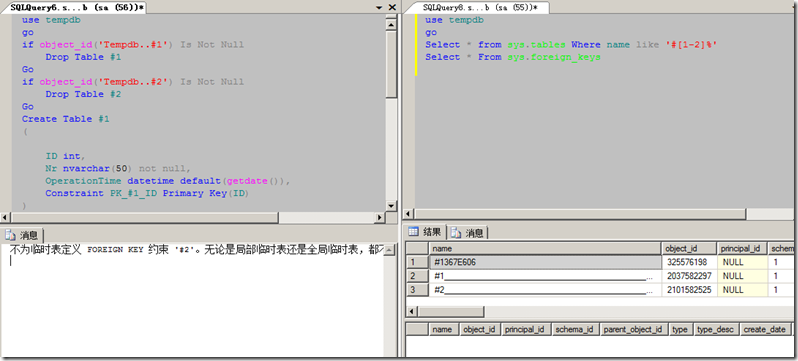Click the create_date column header
Screen dimensions: 798x361
coord(765,329)
